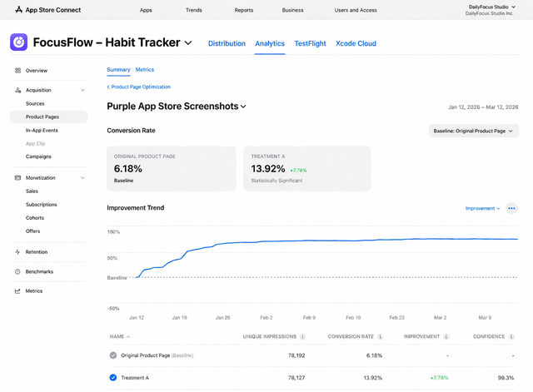This screenshot has width=533, height=392.
Task: Switch to the Xcode Cloud tab
Action: tap(356, 43)
